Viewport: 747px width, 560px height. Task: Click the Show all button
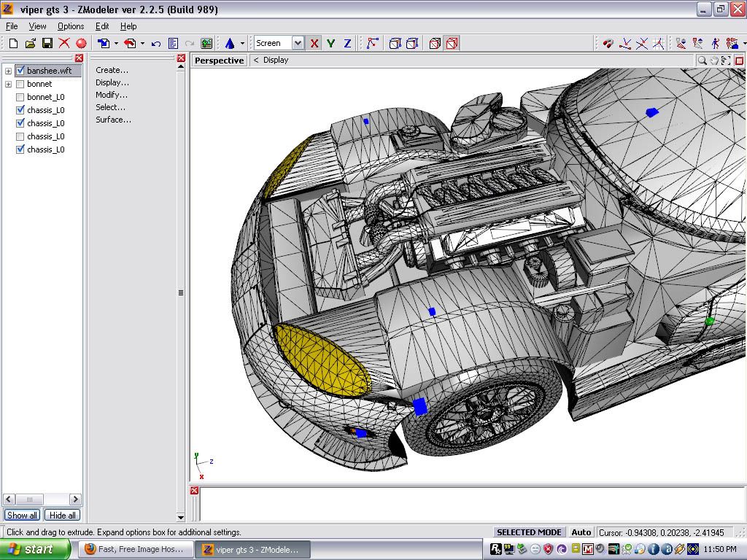(22, 515)
